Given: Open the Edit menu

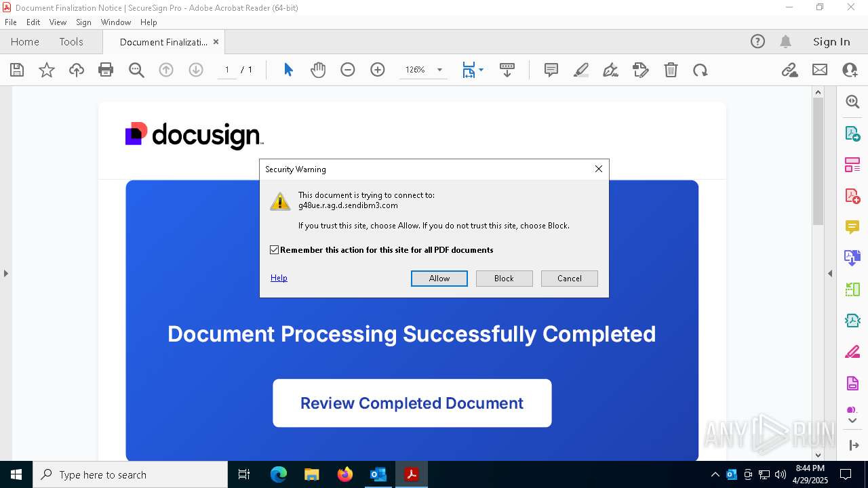Looking at the screenshot, I should point(33,22).
